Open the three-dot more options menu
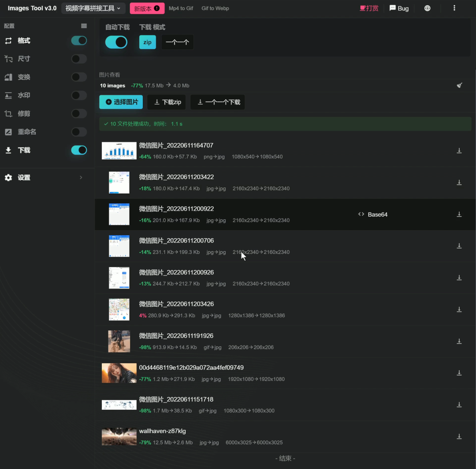This screenshot has width=476, height=469. [454, 8]
